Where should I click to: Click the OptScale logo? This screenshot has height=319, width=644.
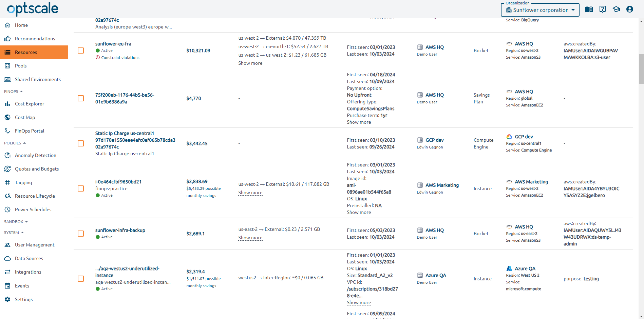33,9
